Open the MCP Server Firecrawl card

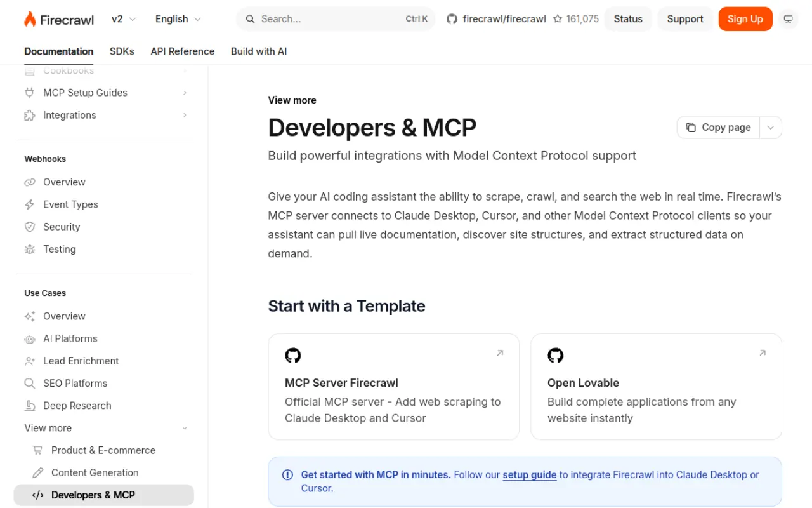click(x=394, y=387)
